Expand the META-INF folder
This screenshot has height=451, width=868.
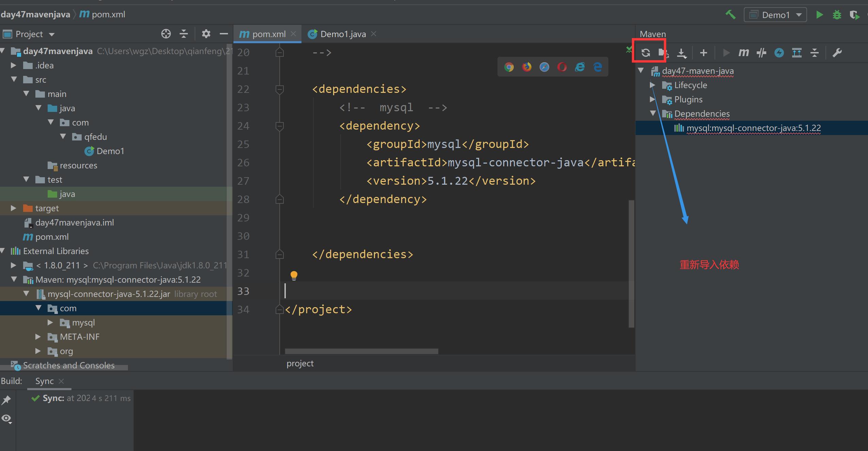[x=38, y=336]
